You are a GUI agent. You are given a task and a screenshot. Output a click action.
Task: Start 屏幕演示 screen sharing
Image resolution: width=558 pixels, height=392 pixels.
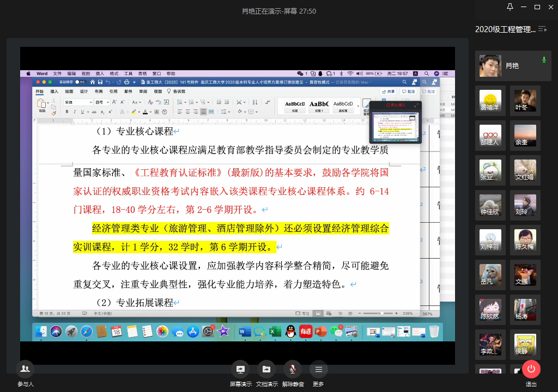pos(240,369)
